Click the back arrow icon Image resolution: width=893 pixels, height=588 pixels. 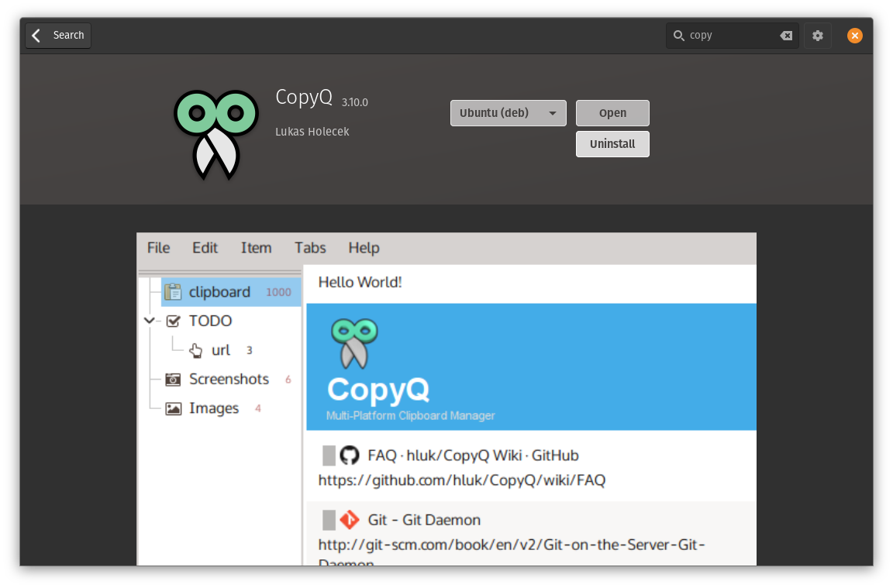tap(36, 36)
